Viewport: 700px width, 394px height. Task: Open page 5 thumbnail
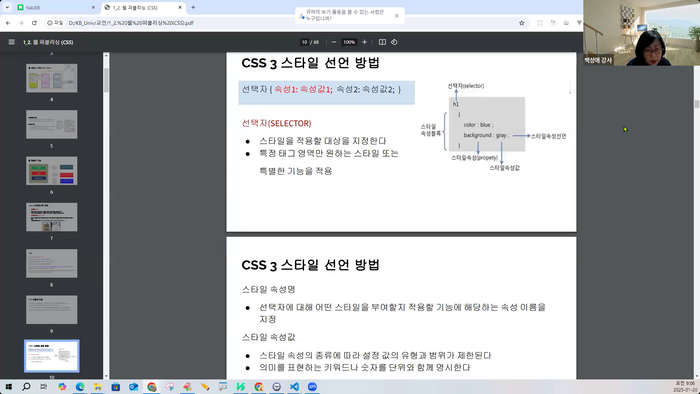51,124
